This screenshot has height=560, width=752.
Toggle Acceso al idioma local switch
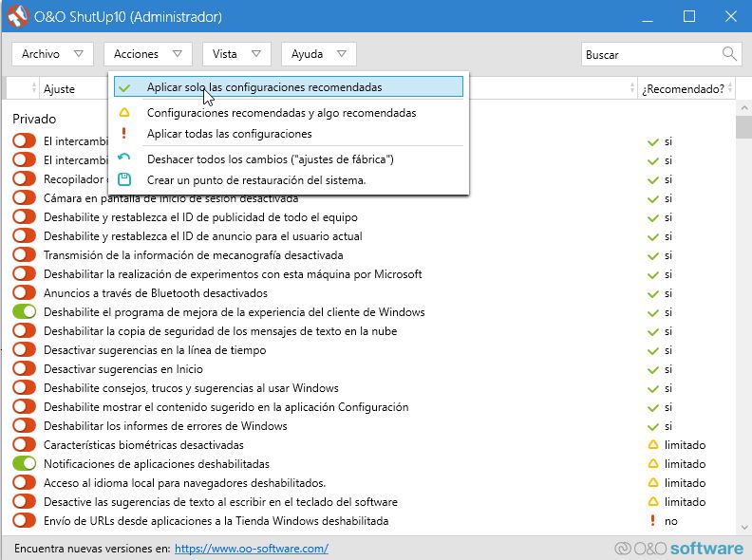click(x=24, y=483)
